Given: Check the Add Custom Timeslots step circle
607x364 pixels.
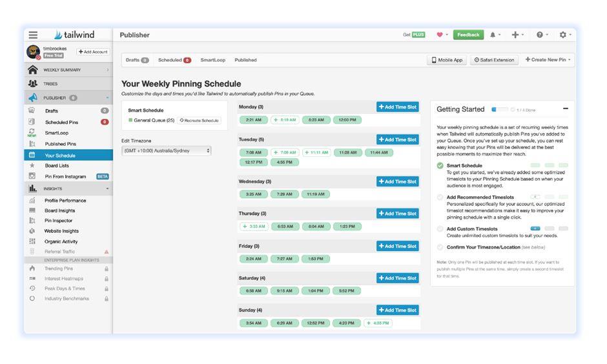Looking at the screenshot, I should (440, 229).
